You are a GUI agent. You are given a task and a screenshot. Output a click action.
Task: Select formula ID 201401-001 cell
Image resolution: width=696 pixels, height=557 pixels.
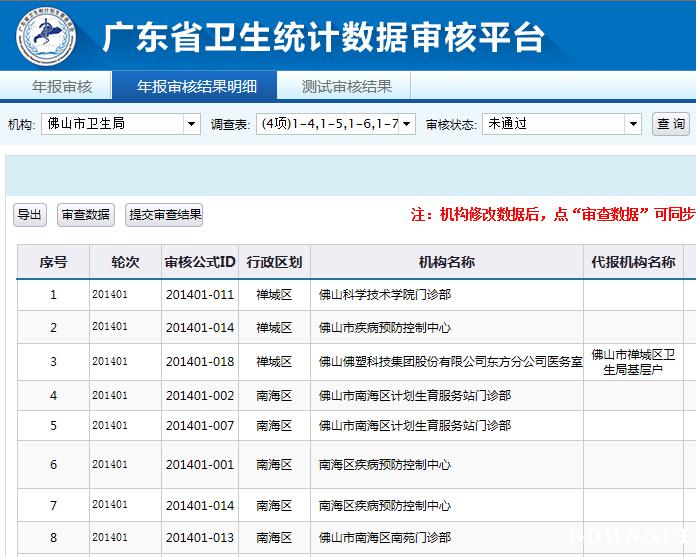tap(200, 465)
